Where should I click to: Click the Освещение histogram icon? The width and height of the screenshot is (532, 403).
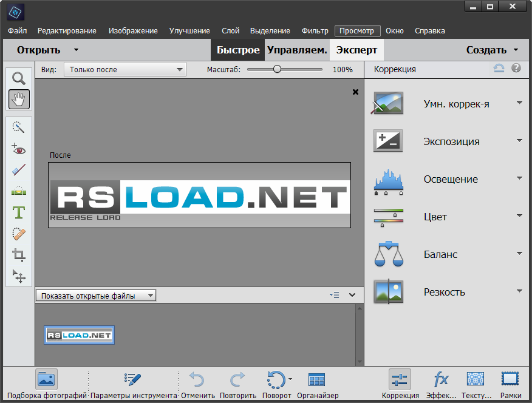pos(389,182)
